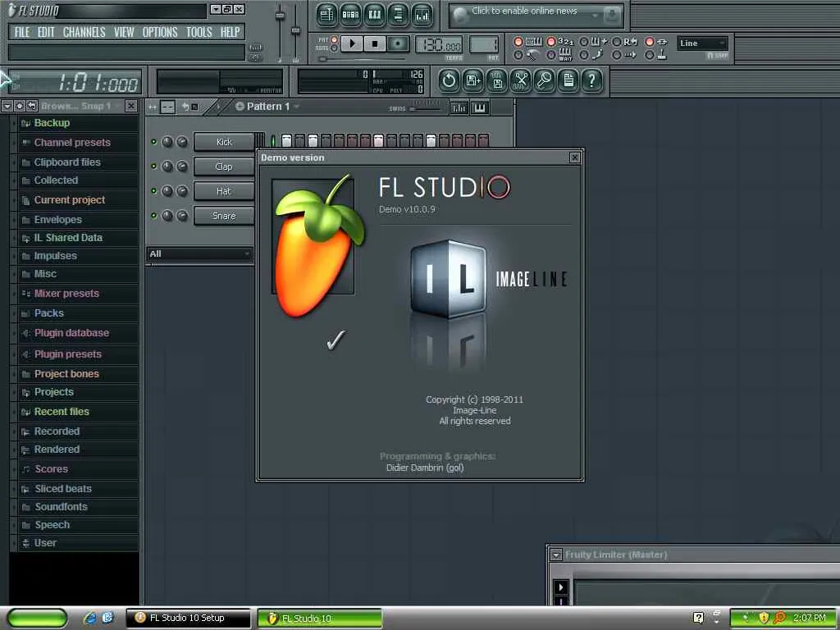Open the Playlist view icon
Viewport: 840px width, 630px height.
326,15
